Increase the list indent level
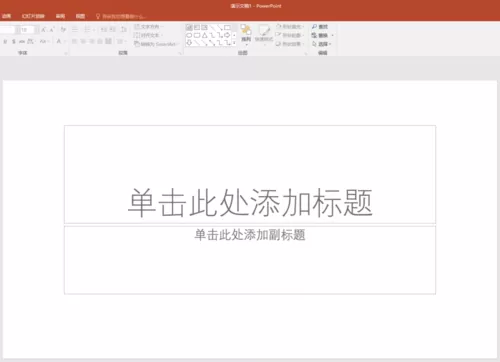 (x=113, y=30)
